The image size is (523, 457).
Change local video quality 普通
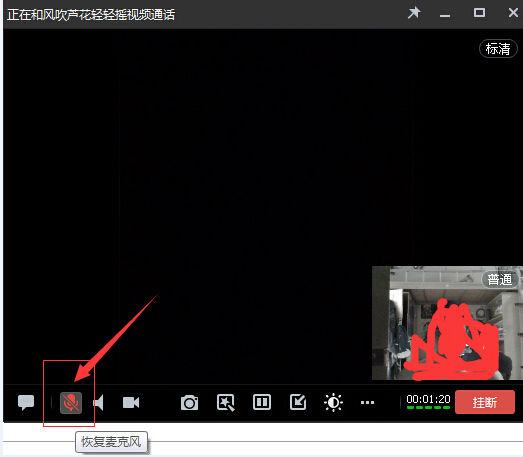500,280
